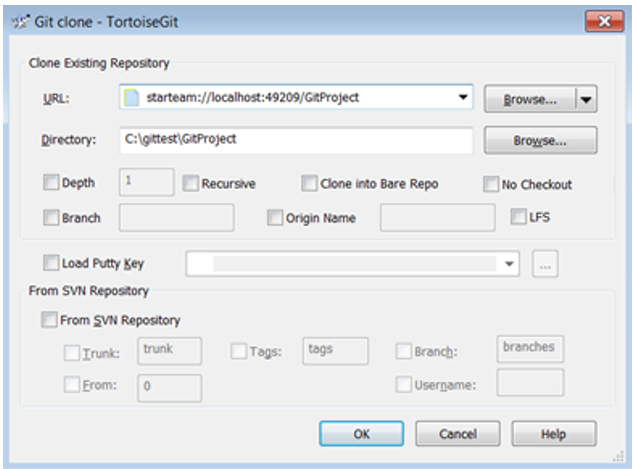Screen dimensions: 632x469
Task: Click into the URL text field
Action: point(296,97)
